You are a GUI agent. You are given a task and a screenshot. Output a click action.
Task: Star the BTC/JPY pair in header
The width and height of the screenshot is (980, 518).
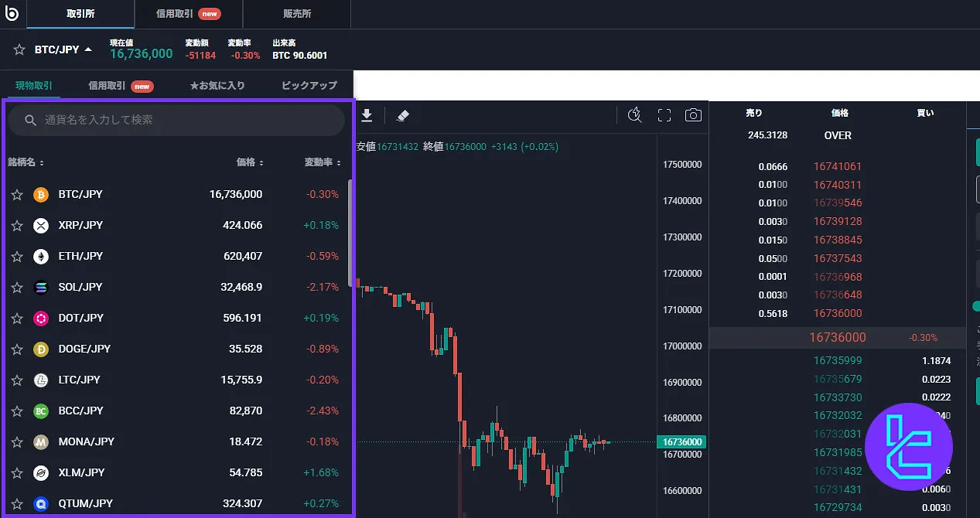click(19, 49)
